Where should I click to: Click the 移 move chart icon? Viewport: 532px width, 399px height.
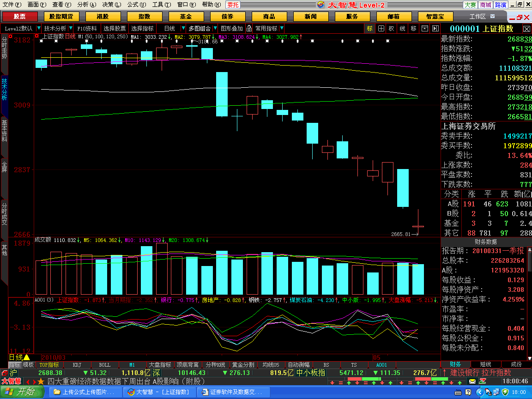coord(413,29)
